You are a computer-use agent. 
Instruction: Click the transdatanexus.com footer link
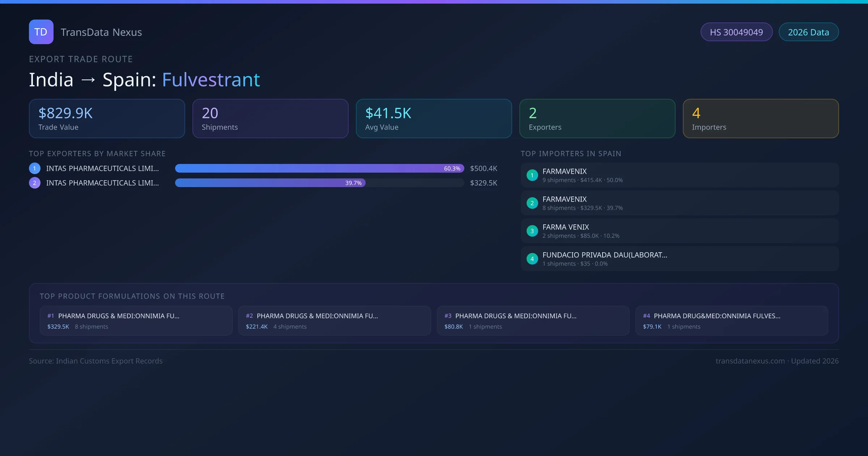click(x=750, y=361)
